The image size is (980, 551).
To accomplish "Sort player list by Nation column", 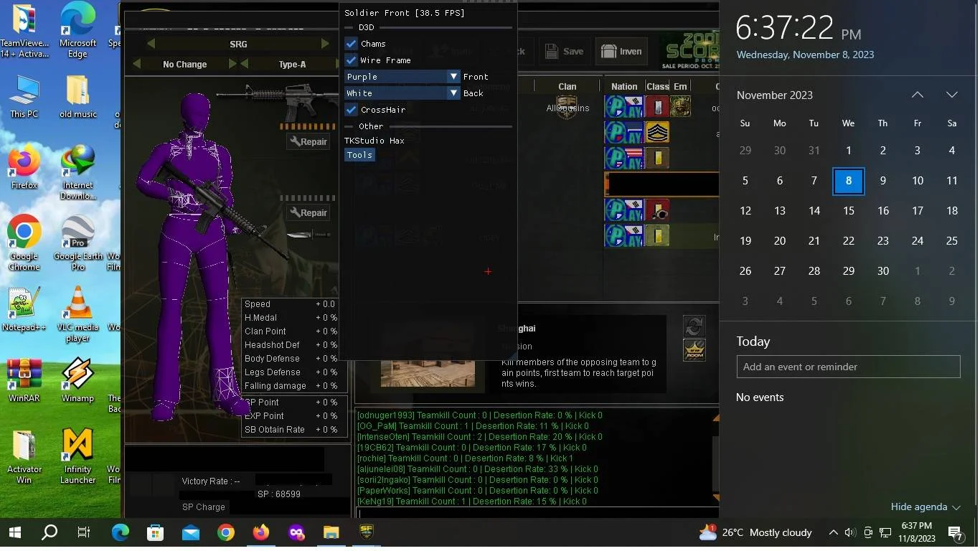I will coord(624,86).
